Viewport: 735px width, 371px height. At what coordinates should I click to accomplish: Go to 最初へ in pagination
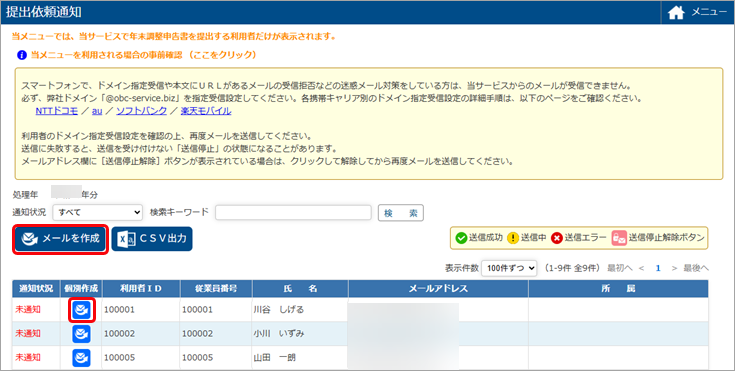click(x=620, y=268)
